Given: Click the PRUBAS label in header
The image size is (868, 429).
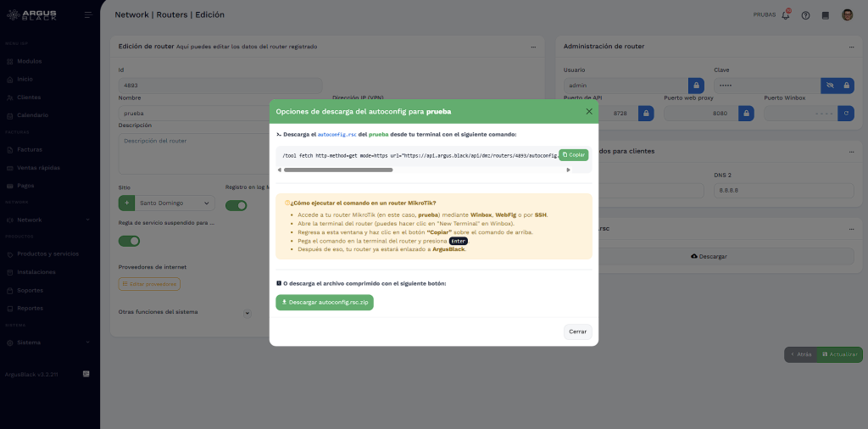Looking at the screenshot, I should pyautogui.click(x=764, y=15).
